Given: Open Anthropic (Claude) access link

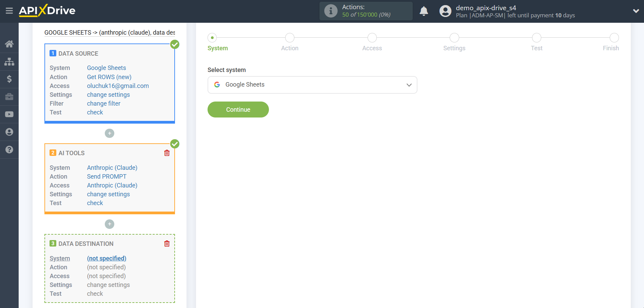Looking at the screenshot, I should (x=112, y=185).
